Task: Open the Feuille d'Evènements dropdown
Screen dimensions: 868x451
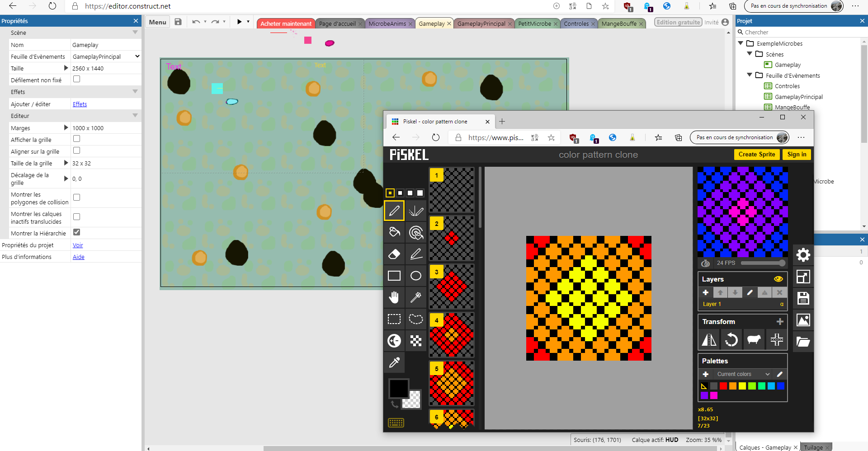Action: tap(137, 56)
